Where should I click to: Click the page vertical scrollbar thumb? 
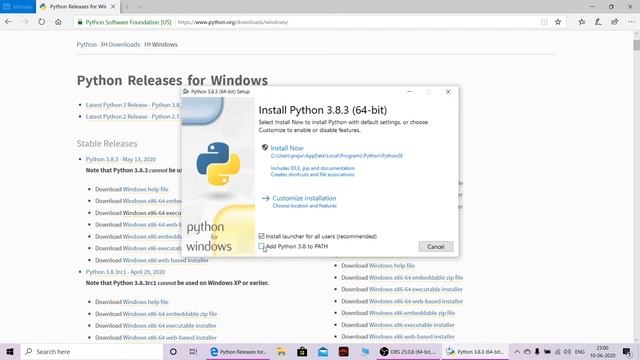coord(636,45)
